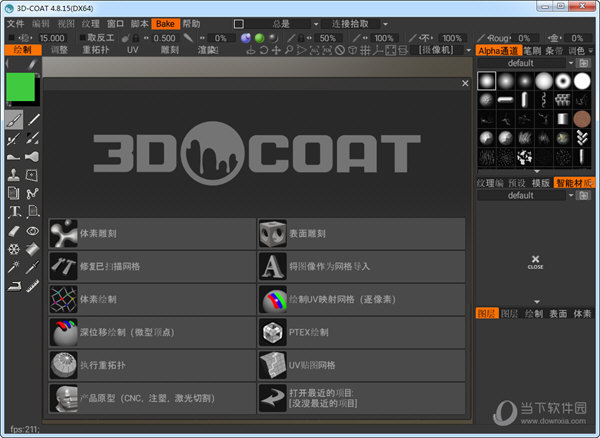This screenshot has width=600, height=438.
Task: Adjust the Roug roughness 0% value
Action: (x=524, y=38)
